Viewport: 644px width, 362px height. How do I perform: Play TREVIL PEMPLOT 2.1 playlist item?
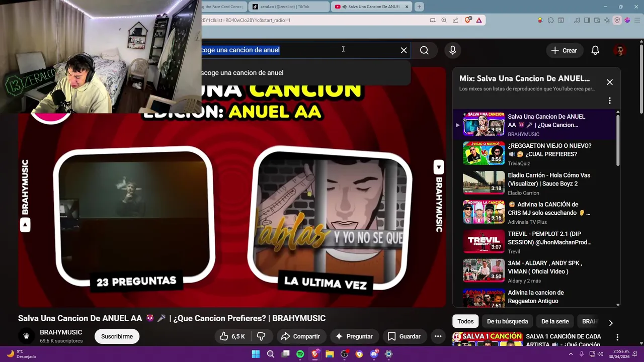point(534,242)
